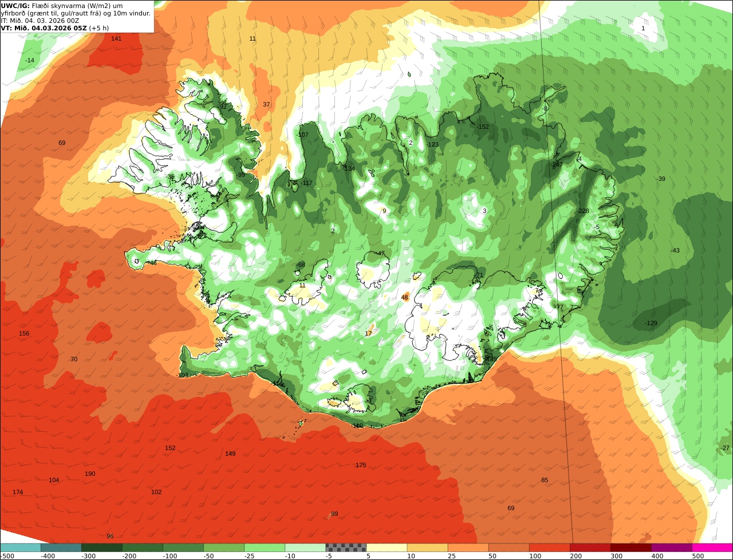Click the map value 70

(x=73, y=359)
